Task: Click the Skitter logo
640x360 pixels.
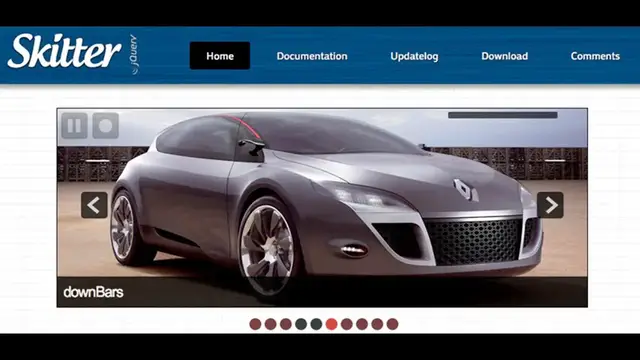Action: click(64, 51)
